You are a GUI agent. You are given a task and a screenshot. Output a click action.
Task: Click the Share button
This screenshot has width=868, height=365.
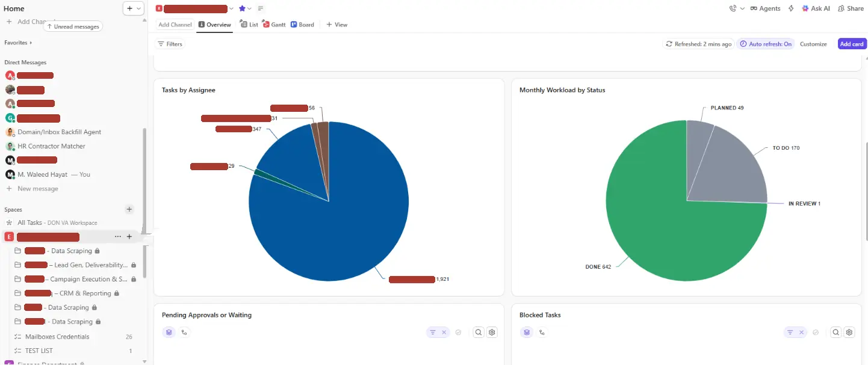point(851,8)
